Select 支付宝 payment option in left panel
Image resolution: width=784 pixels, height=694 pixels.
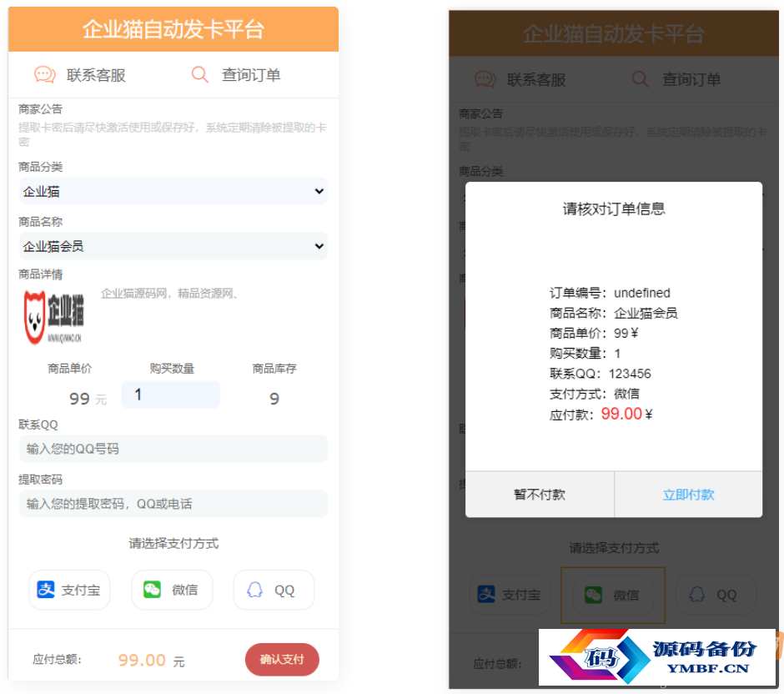[69, 590]
